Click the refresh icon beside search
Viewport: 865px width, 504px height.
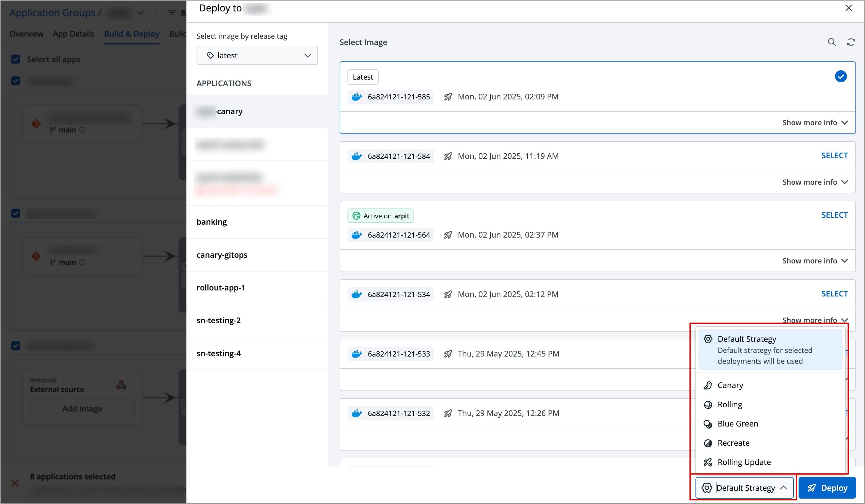coord(851,42)
